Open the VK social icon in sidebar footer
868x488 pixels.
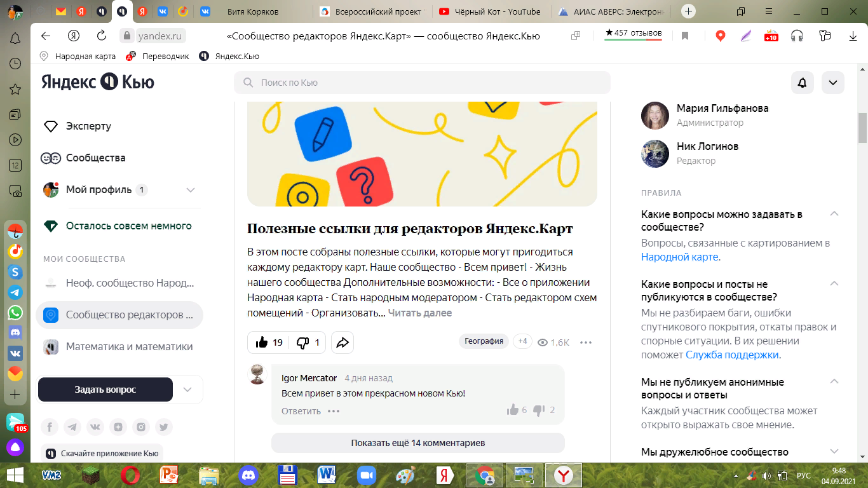(x=95, y=427)
